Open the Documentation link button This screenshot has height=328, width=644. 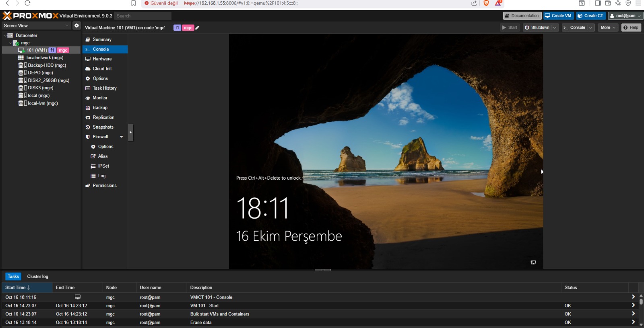pos(522,16)
